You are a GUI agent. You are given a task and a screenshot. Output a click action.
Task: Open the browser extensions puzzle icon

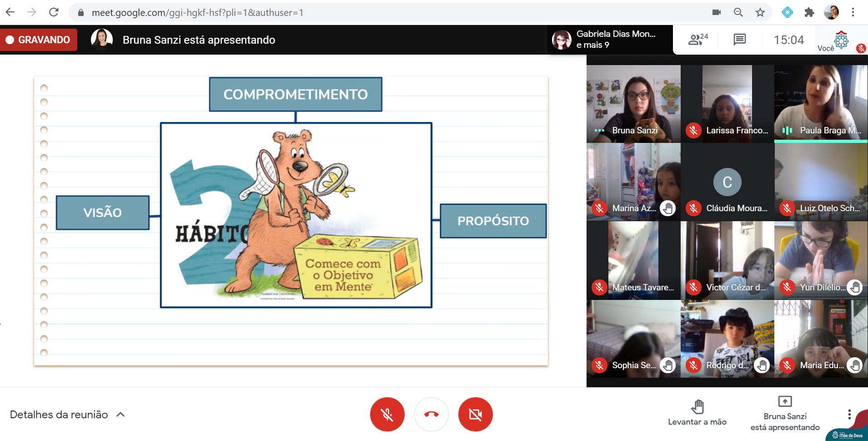809,12
